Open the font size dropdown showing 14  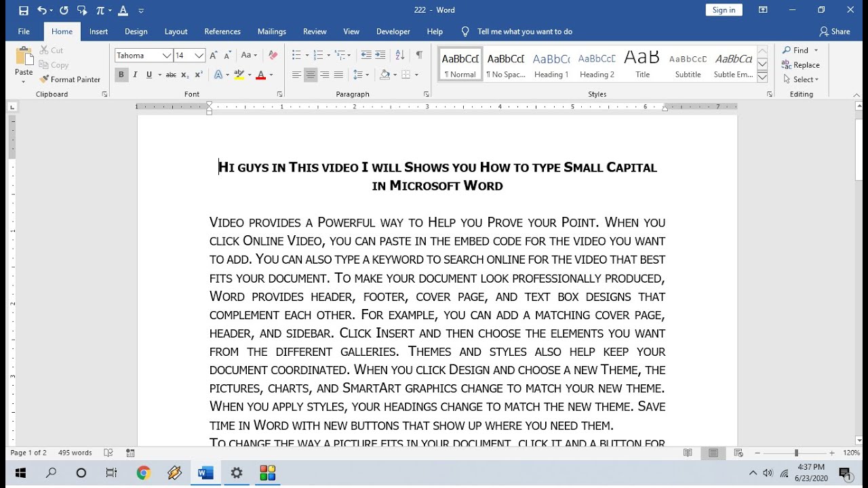pos(199,56)
